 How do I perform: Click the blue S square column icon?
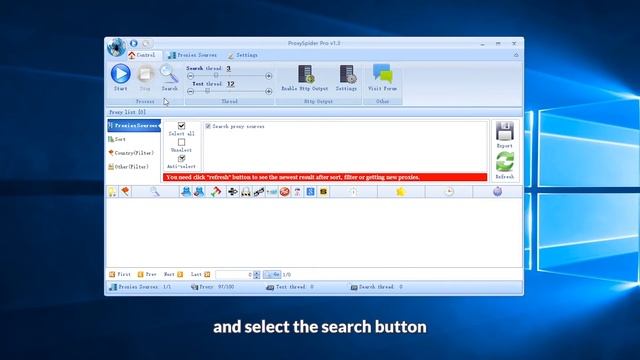coord(310,191)
